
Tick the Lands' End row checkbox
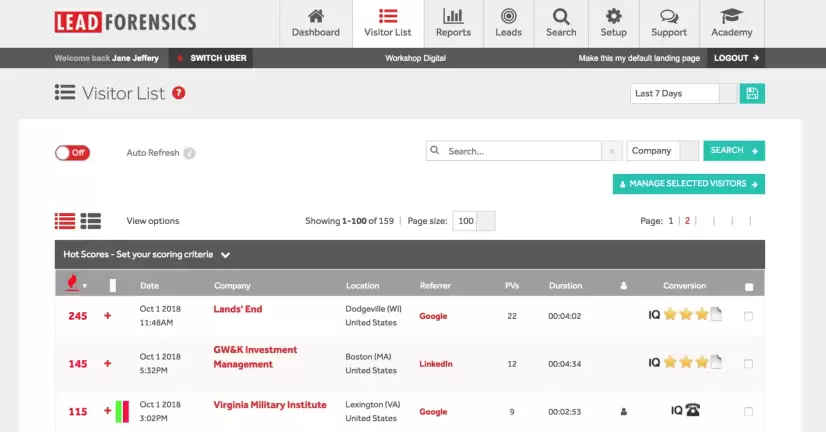point(749,316)
